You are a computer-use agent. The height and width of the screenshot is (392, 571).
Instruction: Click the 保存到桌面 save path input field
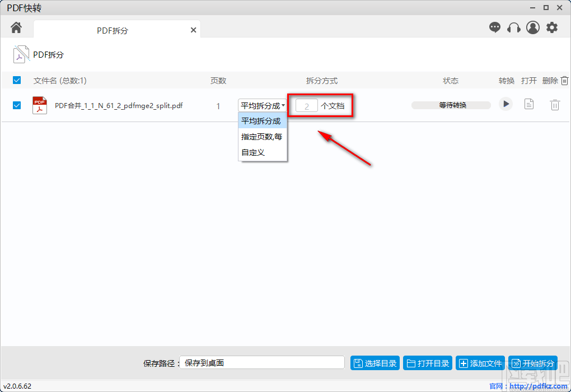(262, 362)
